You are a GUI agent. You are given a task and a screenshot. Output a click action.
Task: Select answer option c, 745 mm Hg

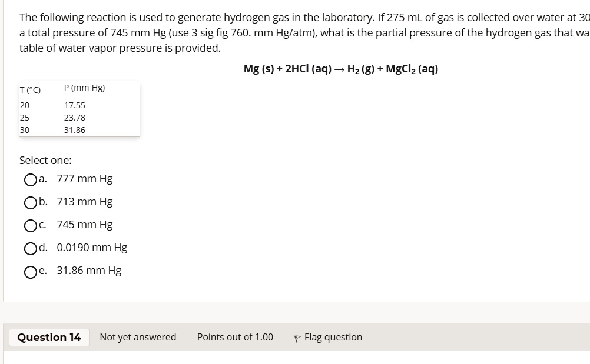[x=31, y=226]
